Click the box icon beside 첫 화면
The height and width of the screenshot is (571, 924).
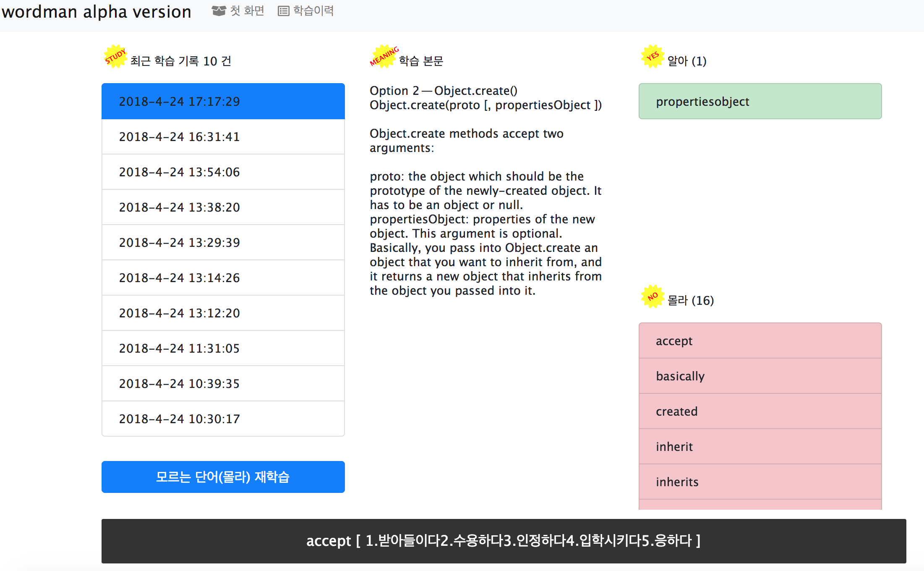coord(219,11)
